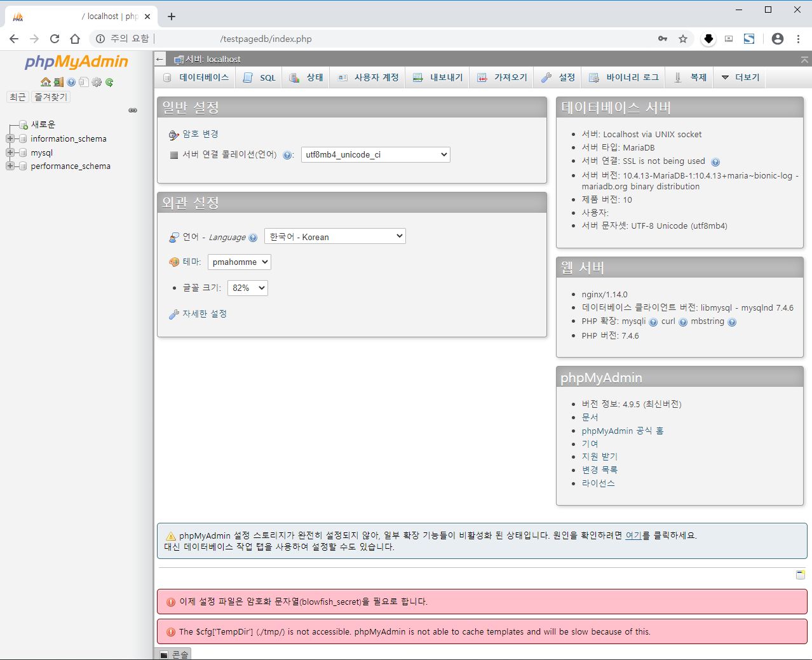Viewport: 812px width, 660px height.
Task: Click the black shield extension icon in Chrome toolbar
Action: pos(708,39)
